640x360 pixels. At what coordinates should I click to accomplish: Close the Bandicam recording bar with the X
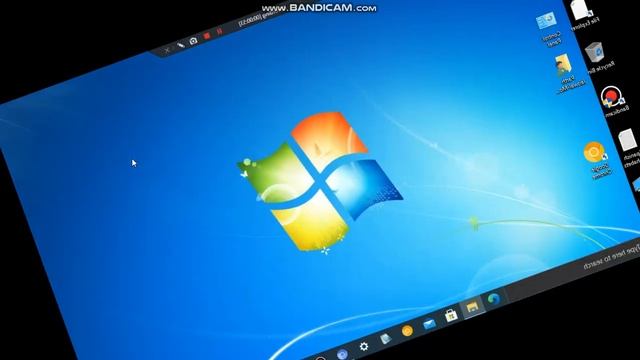(x=167, y=51)
